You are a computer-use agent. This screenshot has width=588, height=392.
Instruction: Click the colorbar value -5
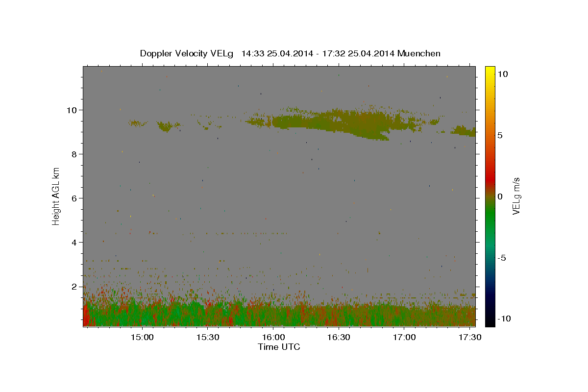click(502, 258)
